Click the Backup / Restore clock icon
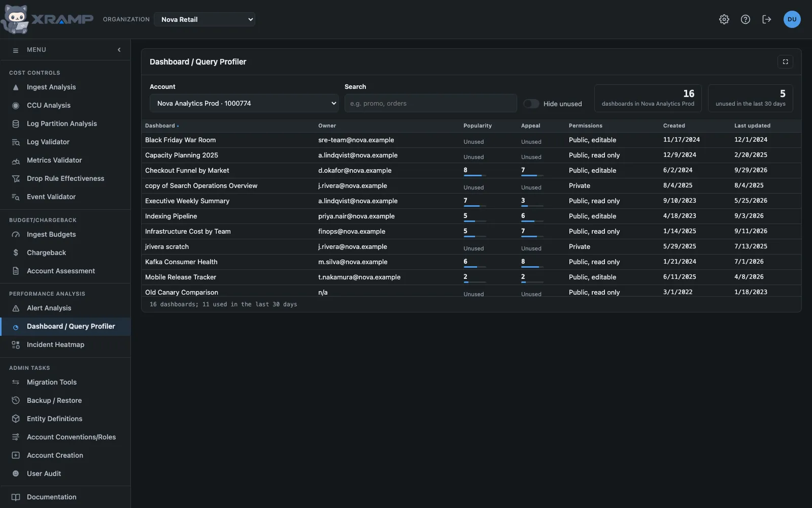The width and height of the screenshot is (812, 508). (16, 401)
